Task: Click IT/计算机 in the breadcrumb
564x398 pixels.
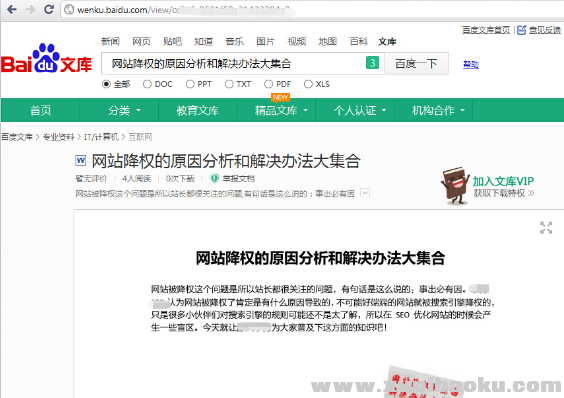Action: [x=101, y=137]
